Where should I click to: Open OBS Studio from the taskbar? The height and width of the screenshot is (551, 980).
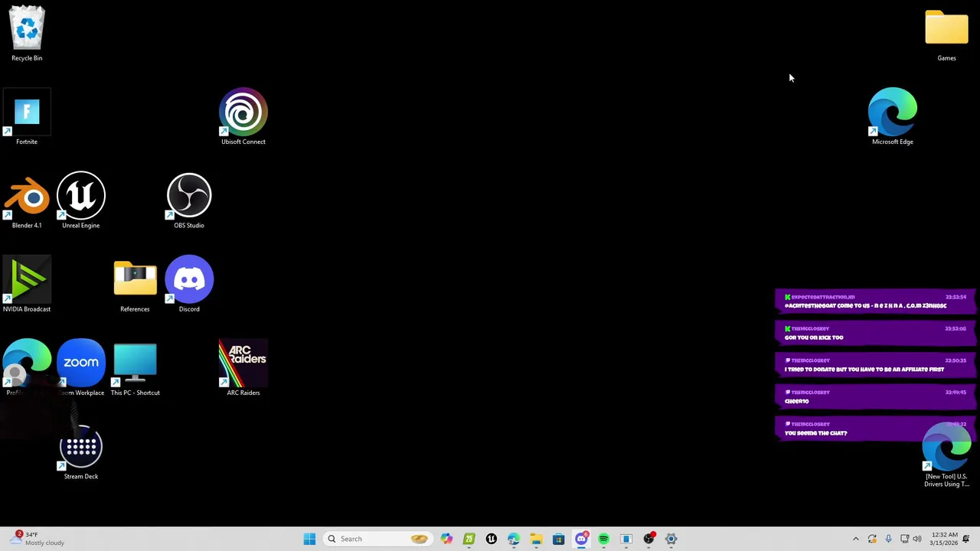click(648, 539)
